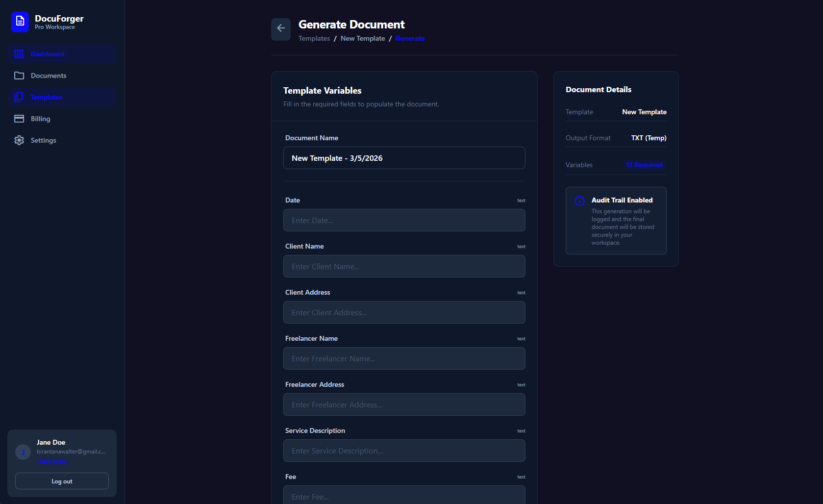Screen dimensions: 823x504
Task: Follow the Templates breadcrumb link
Action: 314,39
